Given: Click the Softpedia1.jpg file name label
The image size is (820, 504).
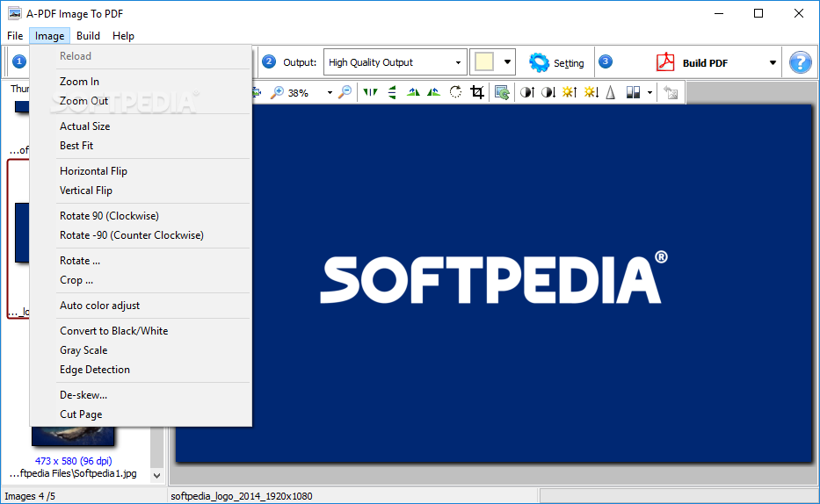Looking at the screenshot, I should pos(73,474).
